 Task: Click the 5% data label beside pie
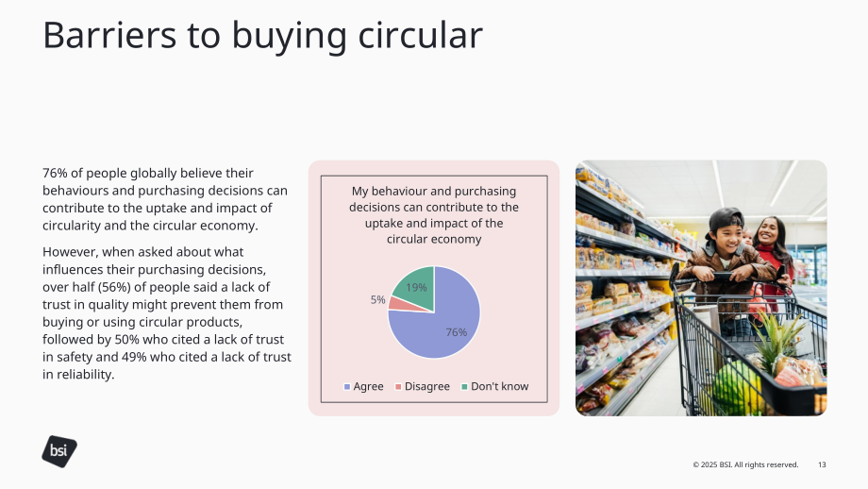click(377, 299)
